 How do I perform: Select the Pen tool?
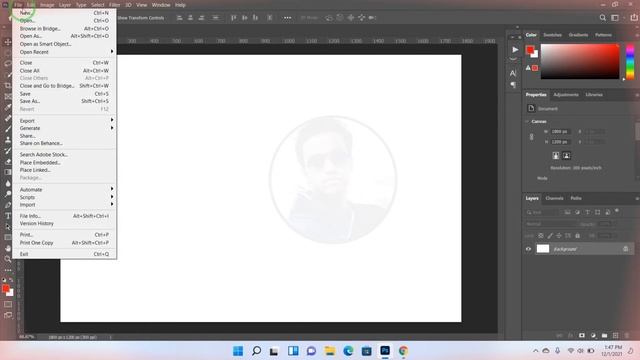[8, 205]
